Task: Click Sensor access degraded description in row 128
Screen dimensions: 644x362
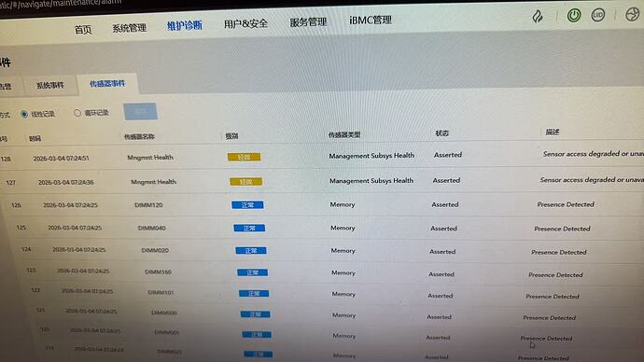Action: click(593, 154)
